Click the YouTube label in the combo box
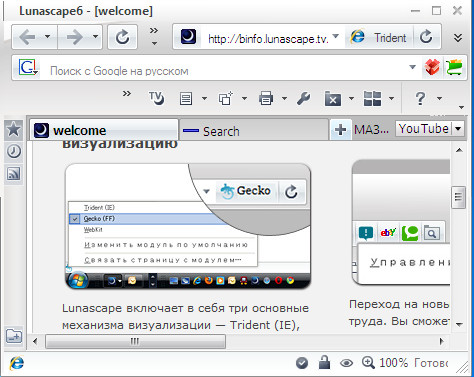This screenshot has width=474, height=377. click(x=424, y=129)
